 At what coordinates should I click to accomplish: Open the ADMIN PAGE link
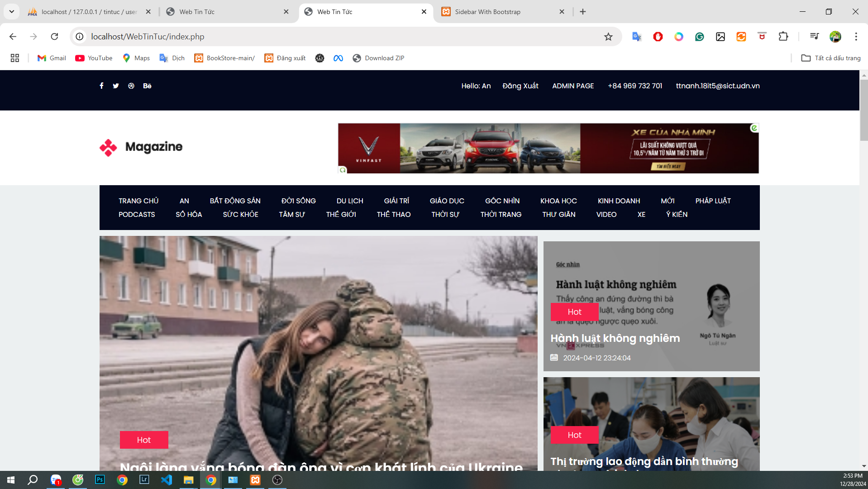click(x=573, y=86)
